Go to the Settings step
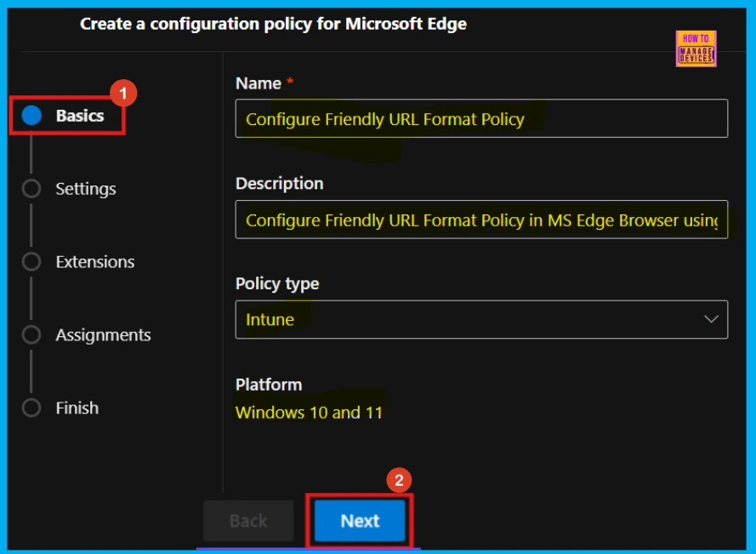The height and width of the screenshot is (554, 756). (x=86, y=189)
